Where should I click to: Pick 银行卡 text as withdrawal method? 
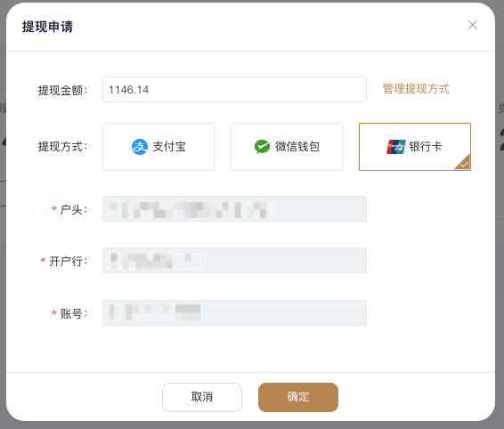[426, 147]
